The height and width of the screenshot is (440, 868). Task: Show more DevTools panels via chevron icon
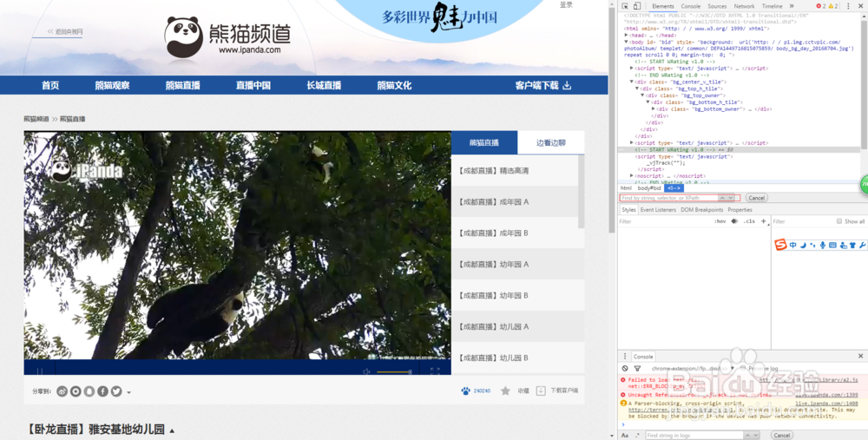[x=792, y=6]
